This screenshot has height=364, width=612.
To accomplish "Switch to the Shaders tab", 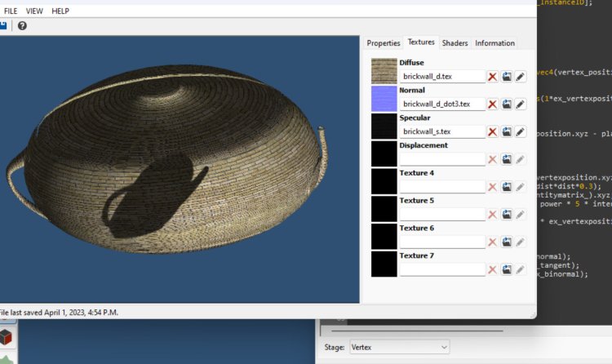I will (x=455, y=43).
